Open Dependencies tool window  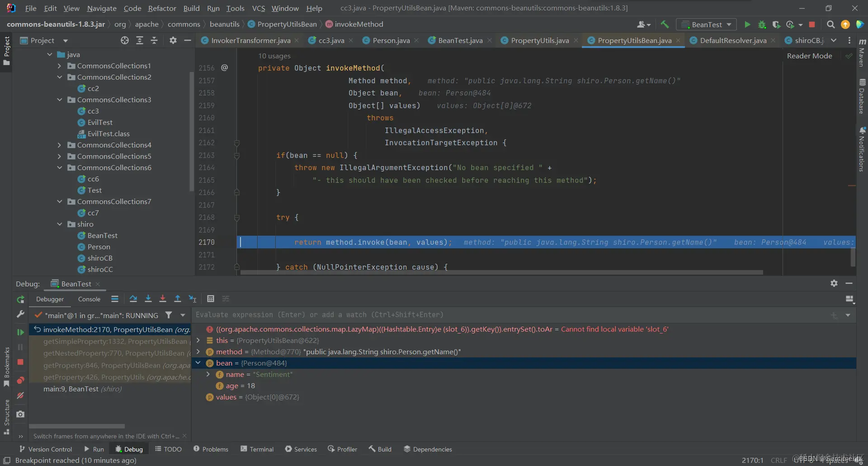(x=428, y=449)
